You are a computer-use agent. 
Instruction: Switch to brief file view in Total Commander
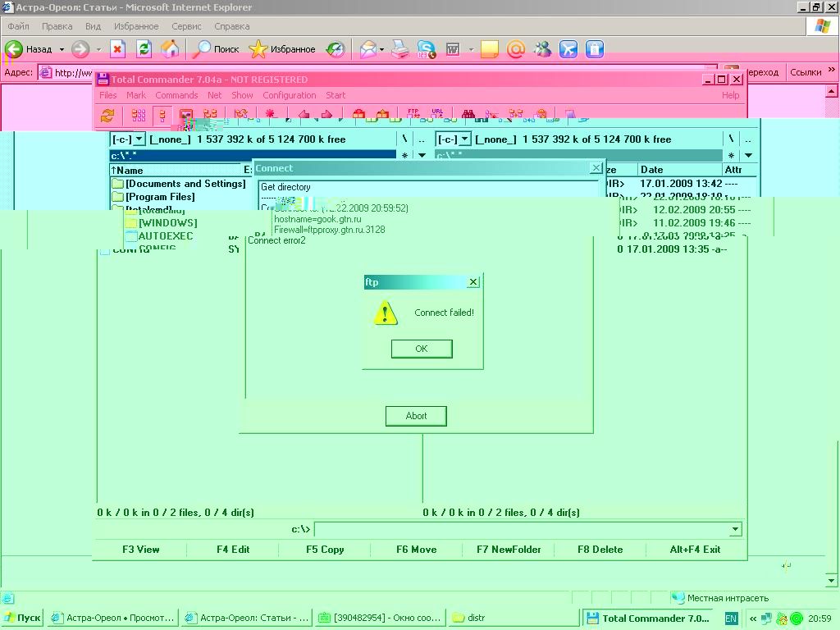(x=138, y=115)
